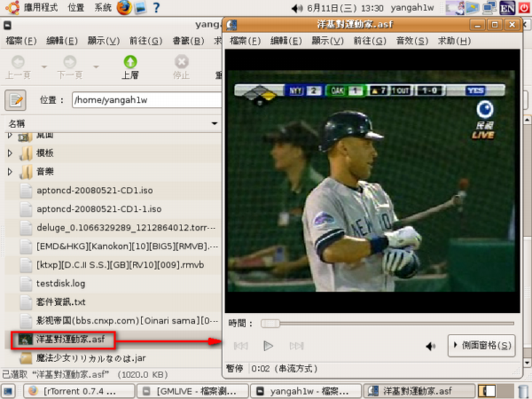Viewport: 532px width, 399px height.
Task: Open the Forward history dropdown arrow
Action: tap(96, 66)
